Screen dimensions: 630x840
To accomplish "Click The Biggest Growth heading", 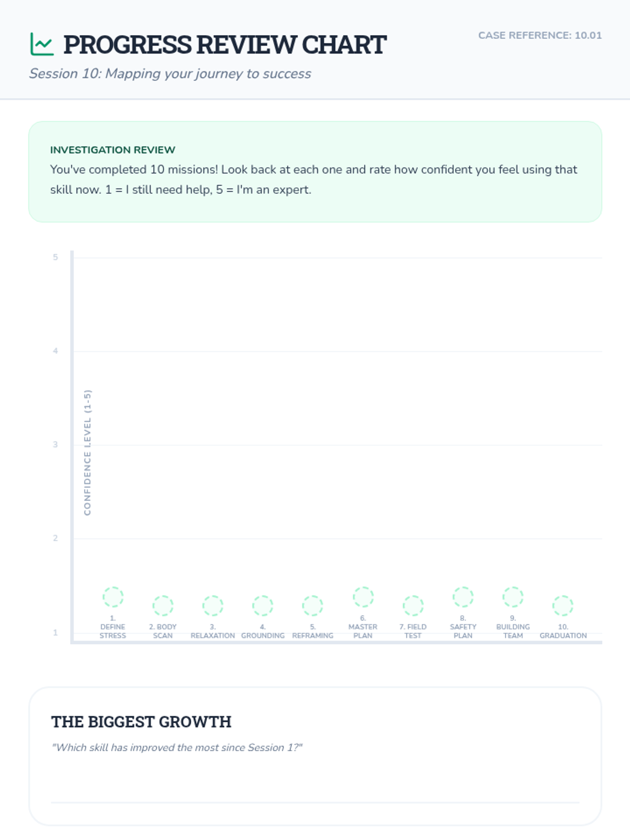I will coord(141,722).
